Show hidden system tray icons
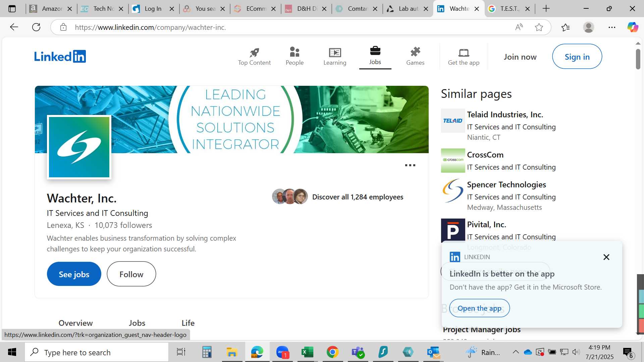The width and height of the screenshot is (644, 362). coord(516,352)
